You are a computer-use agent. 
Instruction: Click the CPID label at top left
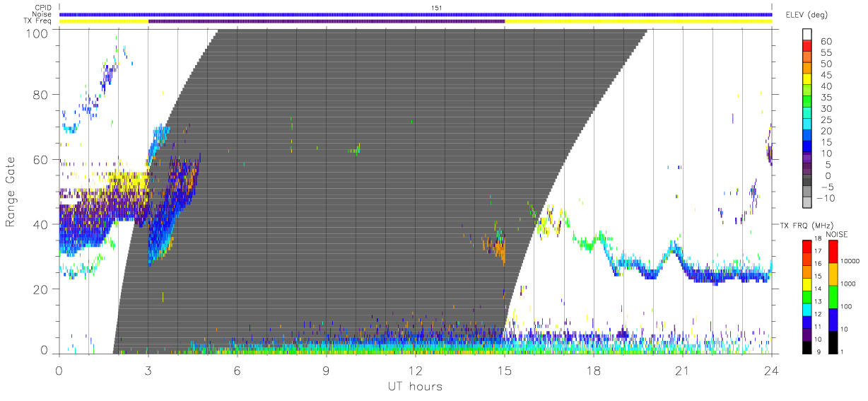click(x=44, y=8)
